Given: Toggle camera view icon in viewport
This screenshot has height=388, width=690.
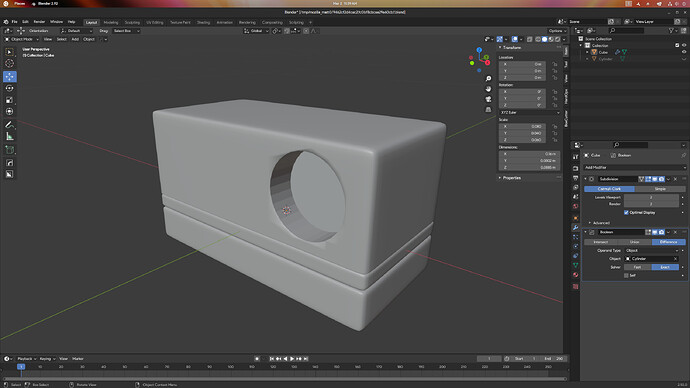Looking at the screenshot, I should (x=488, y=99).
